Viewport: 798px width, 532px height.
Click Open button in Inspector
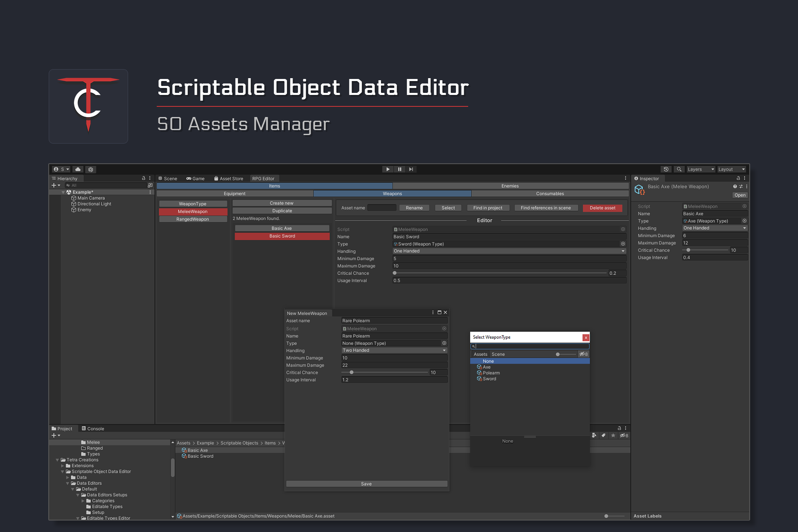(x=740, y=195)
